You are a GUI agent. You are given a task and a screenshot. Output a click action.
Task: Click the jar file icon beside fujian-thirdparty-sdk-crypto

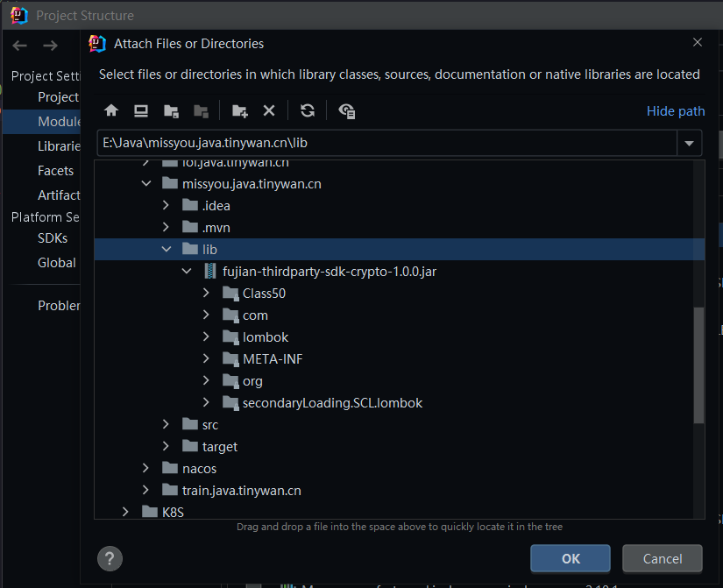209,271
